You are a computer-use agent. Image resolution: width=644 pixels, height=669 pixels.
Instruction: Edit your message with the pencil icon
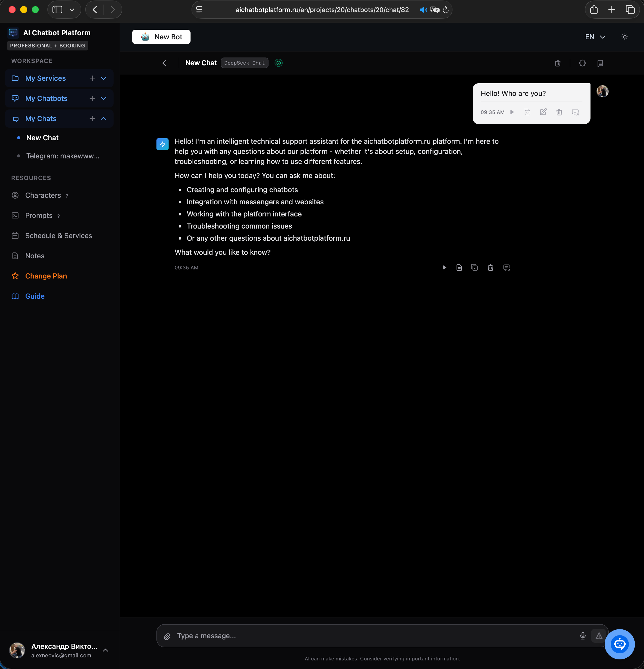coord(543,112)
